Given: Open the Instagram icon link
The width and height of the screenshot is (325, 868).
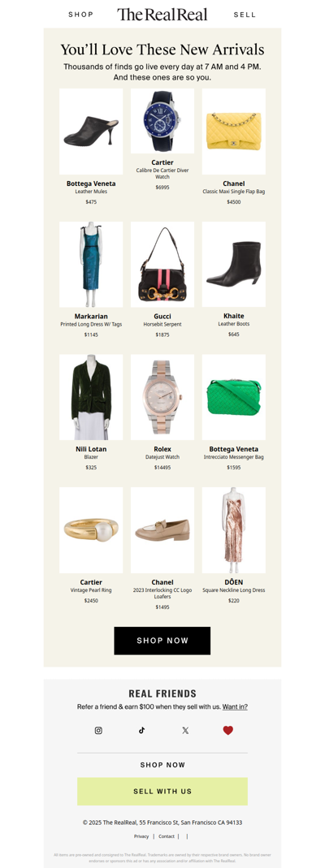Looking at the screenshot, I should [x=98, y=730].
